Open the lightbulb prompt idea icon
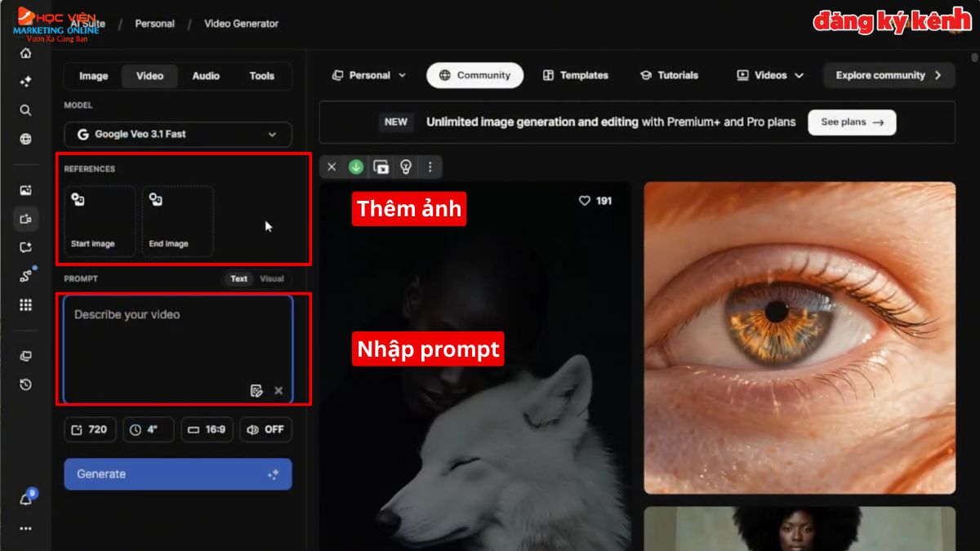This screenshot has width=980, height=551. (406, 167)
